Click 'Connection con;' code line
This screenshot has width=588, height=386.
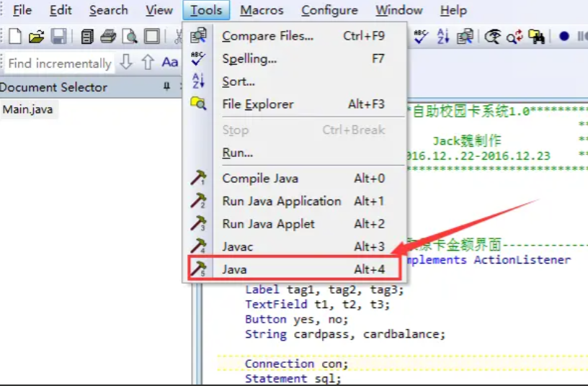[296, 364]
